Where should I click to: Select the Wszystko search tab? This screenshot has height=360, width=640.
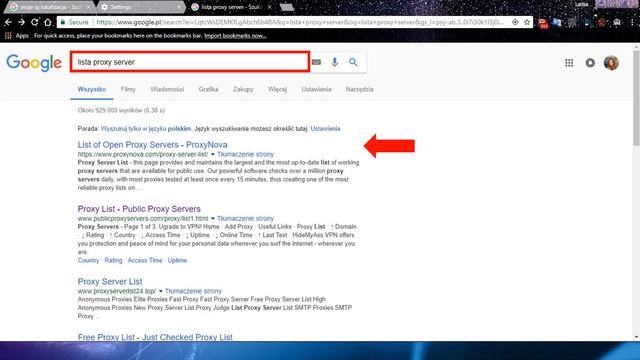(92, 89)
